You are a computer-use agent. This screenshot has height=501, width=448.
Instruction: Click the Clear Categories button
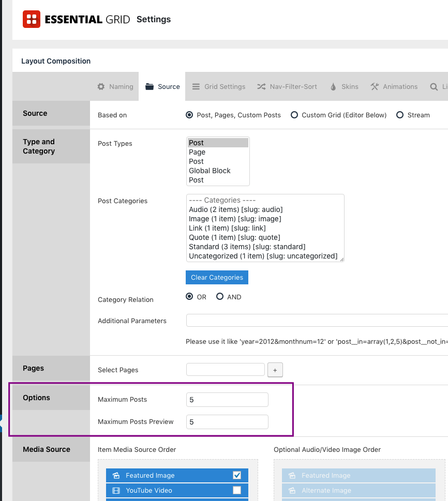[217, 277]
